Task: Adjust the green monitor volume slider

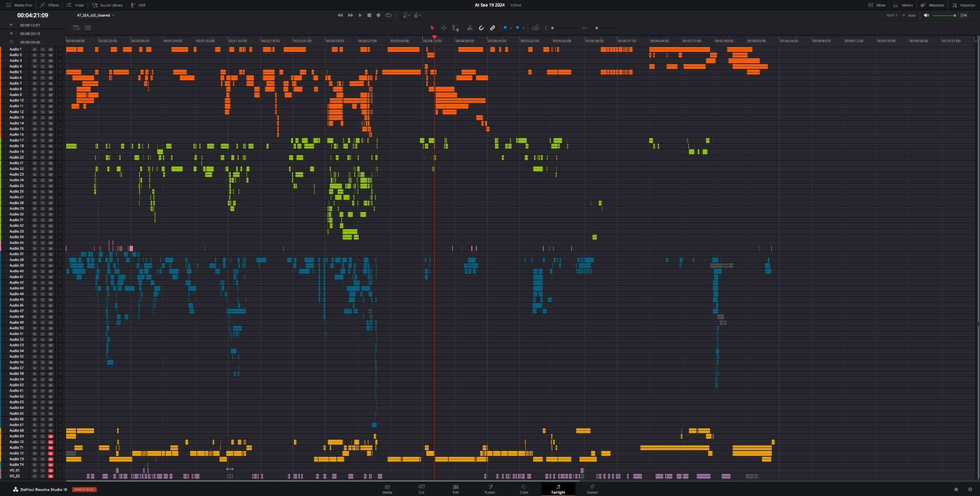Action: (943, 15)
